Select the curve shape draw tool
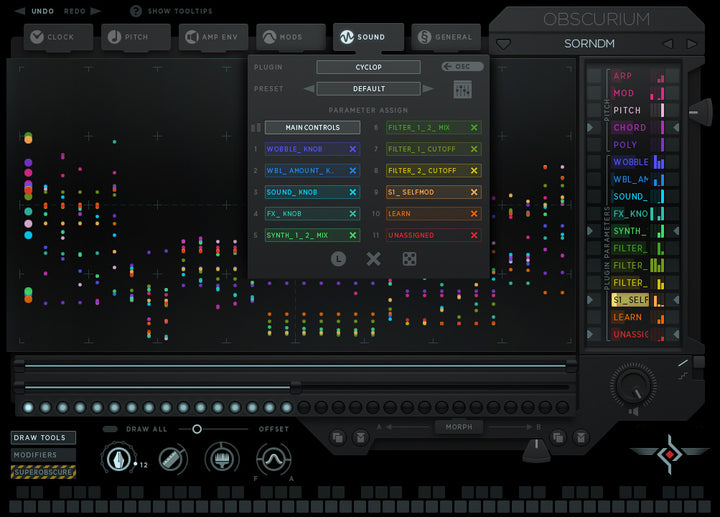 pos(273,459)
